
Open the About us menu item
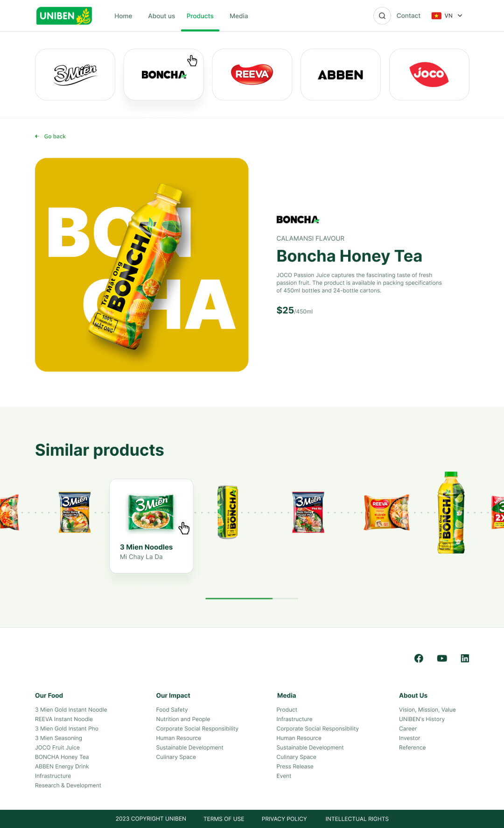[161, 16]
